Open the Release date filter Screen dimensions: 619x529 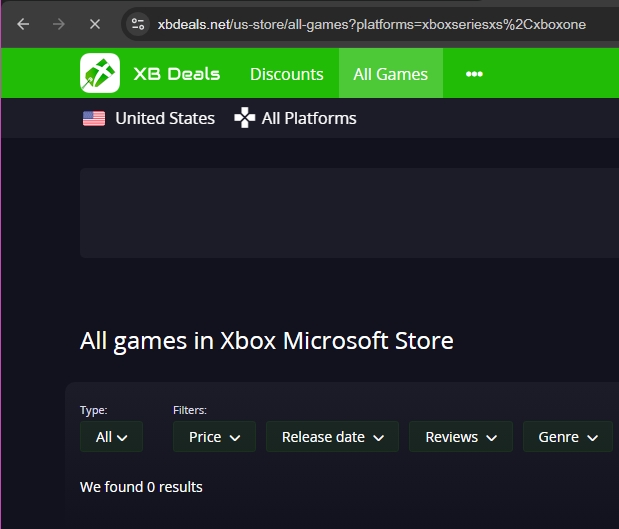pos(332,437)
